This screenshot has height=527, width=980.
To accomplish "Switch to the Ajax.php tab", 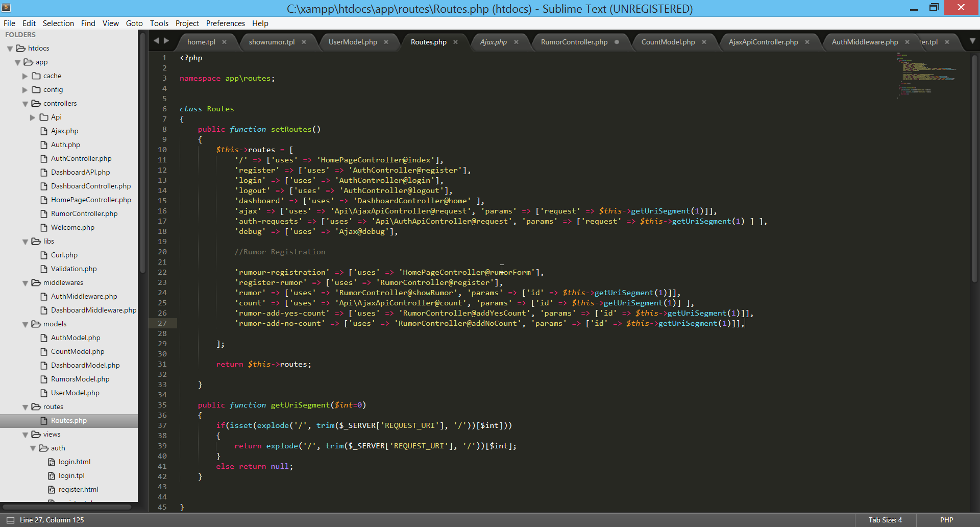I will [x=493, y=42].
